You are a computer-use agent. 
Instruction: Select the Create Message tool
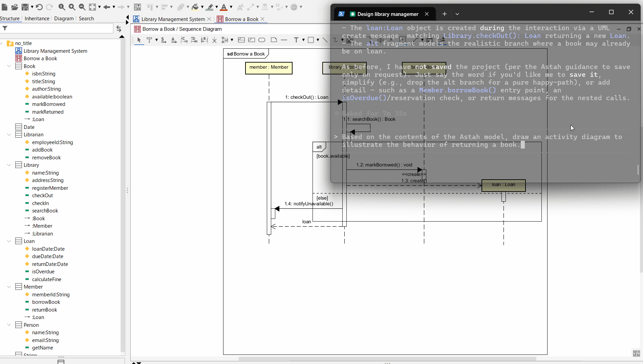184,40
